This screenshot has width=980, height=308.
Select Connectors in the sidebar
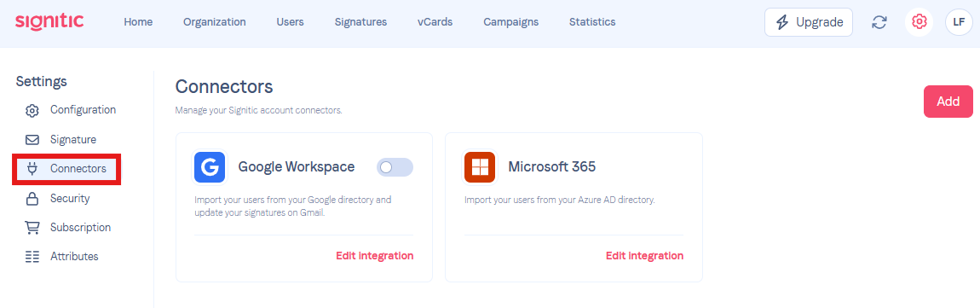(x=66, y=169)
